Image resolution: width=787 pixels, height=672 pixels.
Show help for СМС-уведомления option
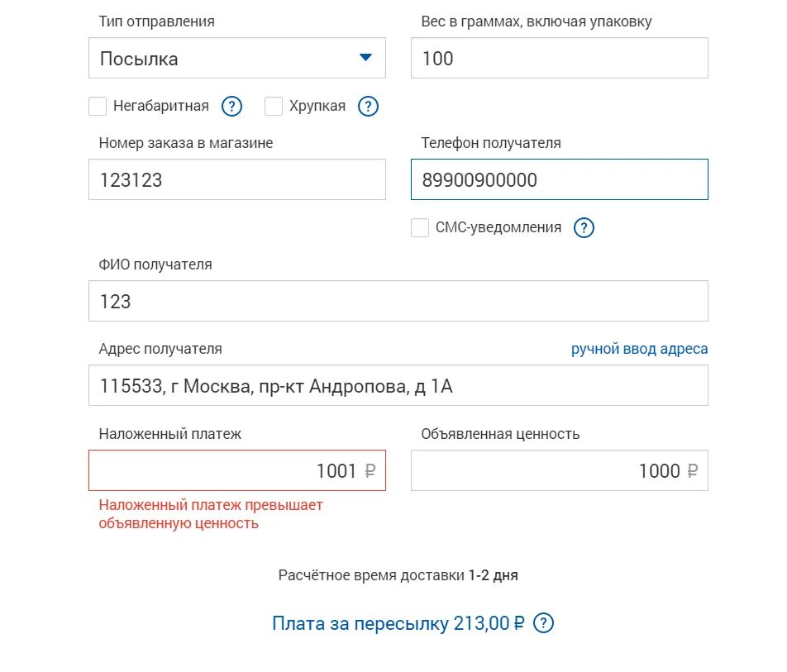tap(584, 228)
